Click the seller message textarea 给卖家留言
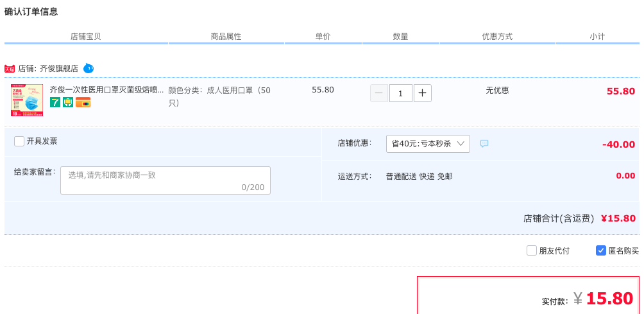 tap(165, 180)
